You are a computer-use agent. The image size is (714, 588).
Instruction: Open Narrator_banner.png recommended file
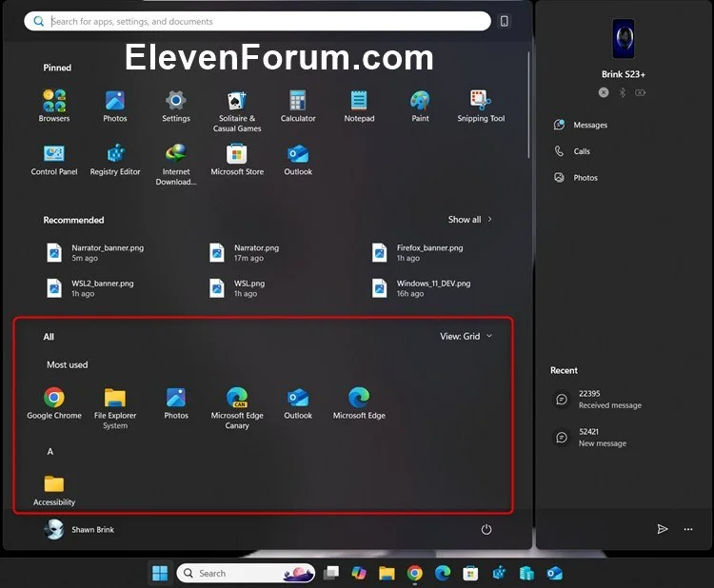[x=95, y=252]
